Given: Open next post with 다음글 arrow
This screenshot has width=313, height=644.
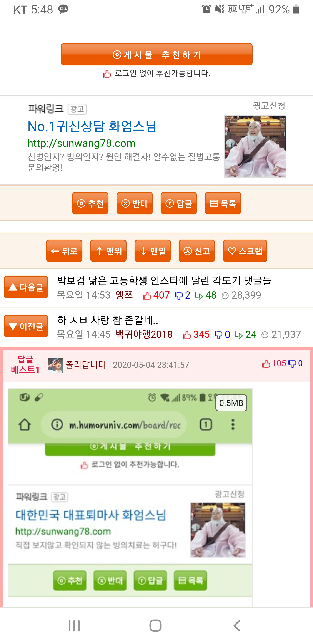Looking at the screenshot, I should (x=26, y=287).
